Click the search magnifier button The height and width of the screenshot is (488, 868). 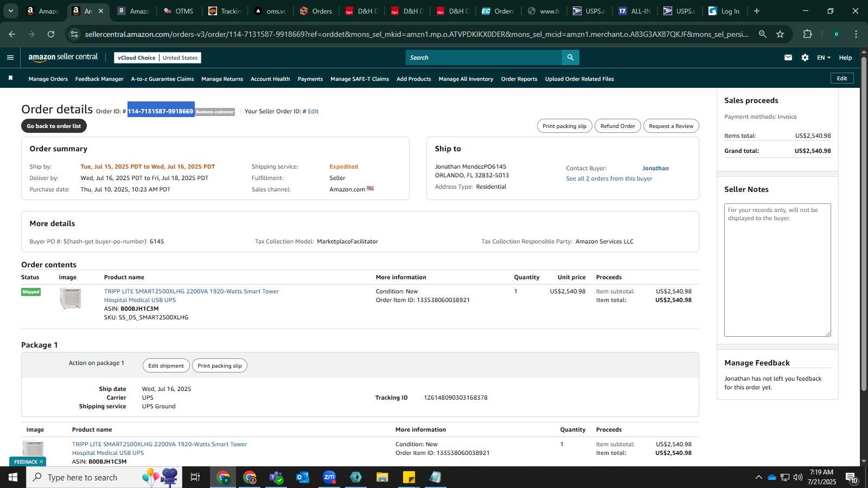[x=570, y=57]
